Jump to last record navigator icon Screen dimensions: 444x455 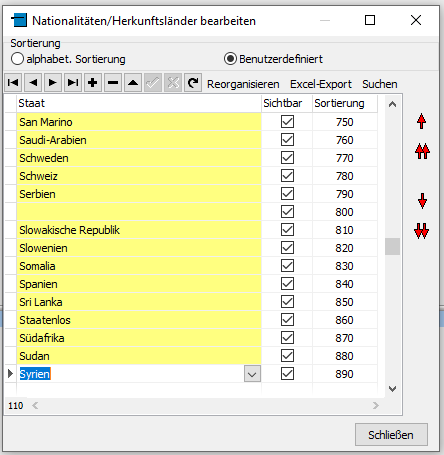(73, 82)
